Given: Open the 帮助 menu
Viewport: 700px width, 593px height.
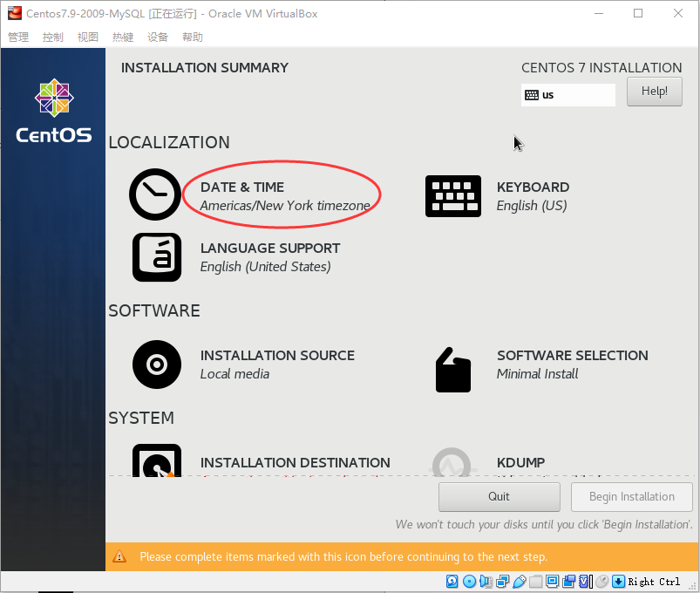Looking at the screenshot, I should click(193, 37).
